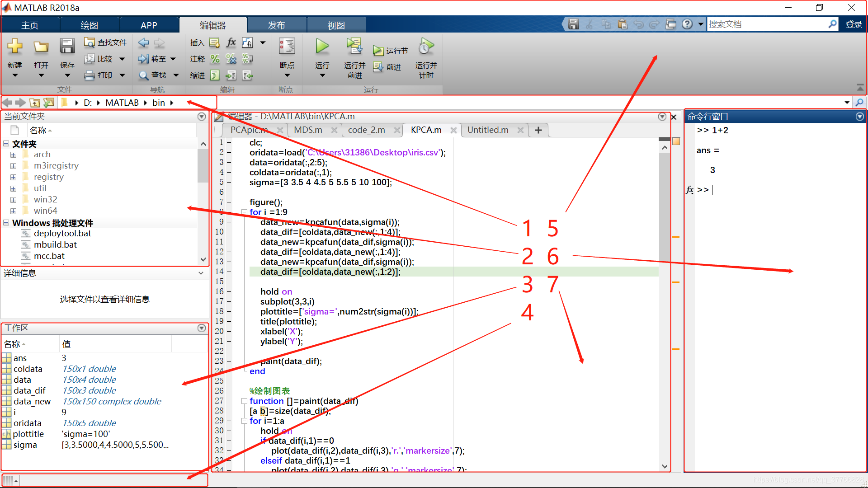
Task: Collapse the 文件夹 group in file browser
Action: click(x=6, y=144)
